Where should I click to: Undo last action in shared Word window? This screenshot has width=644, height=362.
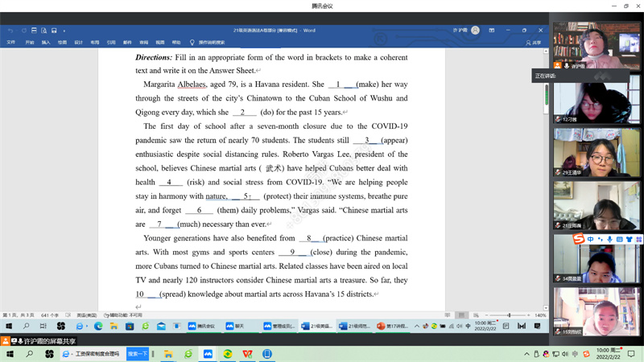tap(10, 31)
